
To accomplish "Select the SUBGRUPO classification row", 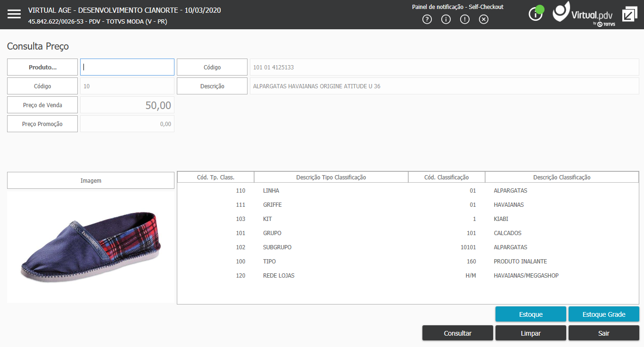I will coord(408,247).
